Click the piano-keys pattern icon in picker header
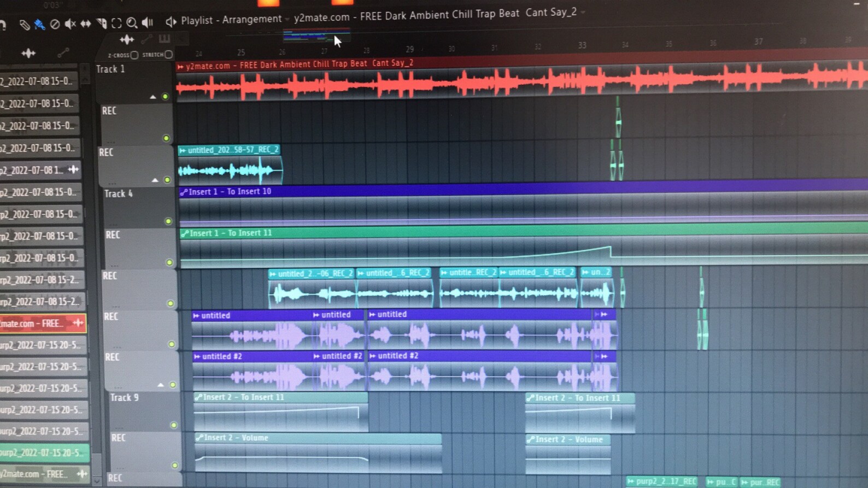 click(164, 39)
